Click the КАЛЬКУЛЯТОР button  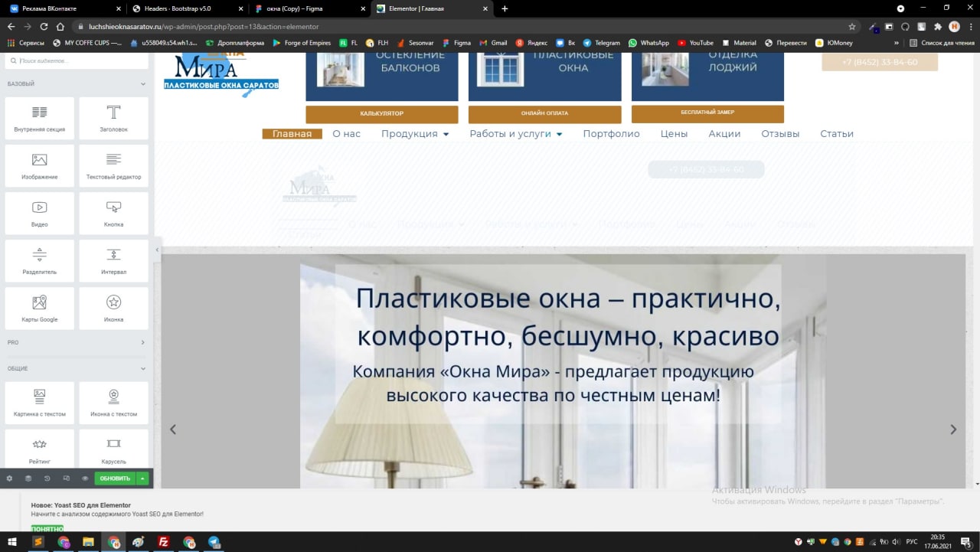tap(382, 114)
